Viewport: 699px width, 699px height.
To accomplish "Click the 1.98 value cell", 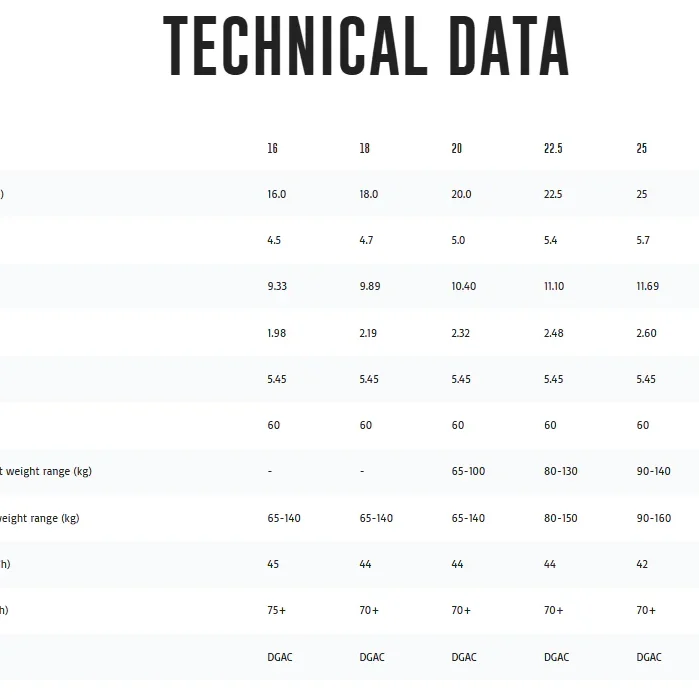I will tap(277, 333).
